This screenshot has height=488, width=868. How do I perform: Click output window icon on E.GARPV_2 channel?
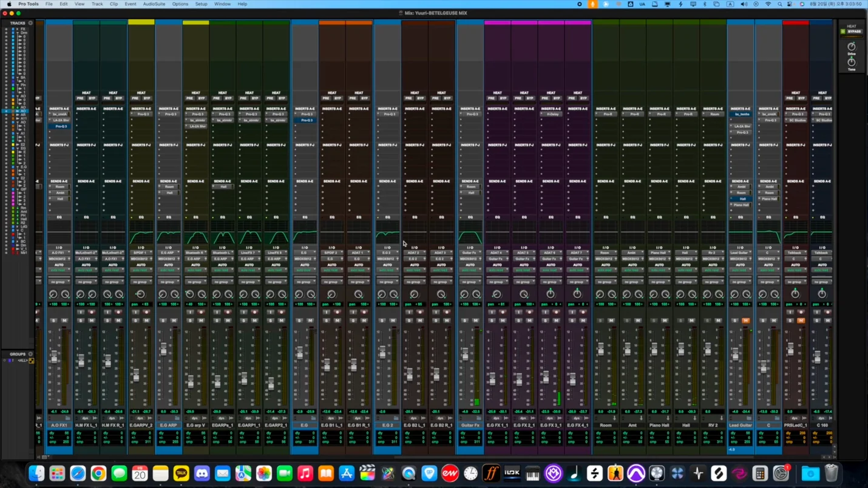[x=150, y=418]
